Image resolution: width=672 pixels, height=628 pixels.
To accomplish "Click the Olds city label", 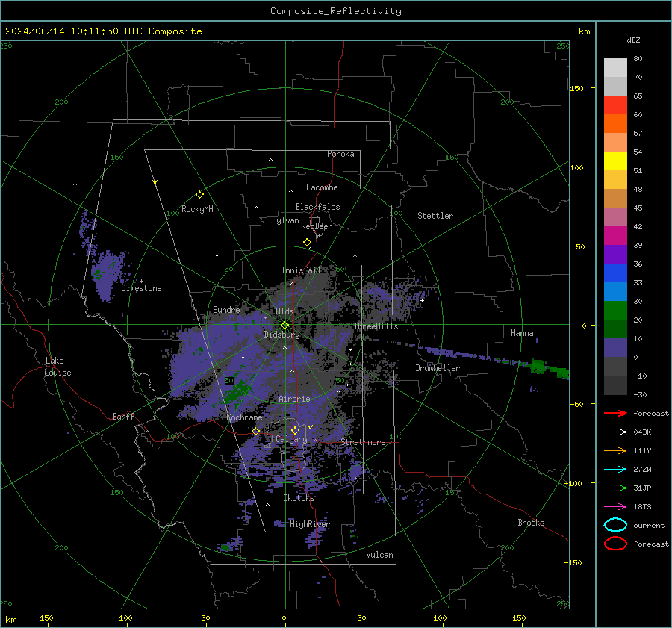I will [284, 311].
